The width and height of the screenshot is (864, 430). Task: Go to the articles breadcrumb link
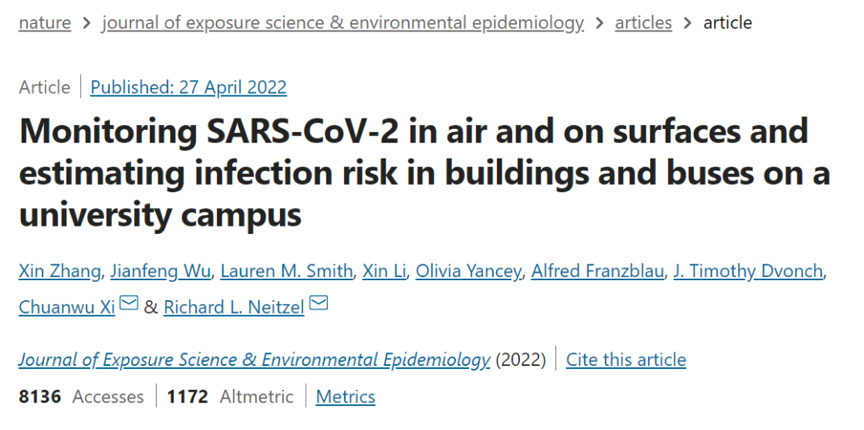pyautogui.click(x=643, y=23)
